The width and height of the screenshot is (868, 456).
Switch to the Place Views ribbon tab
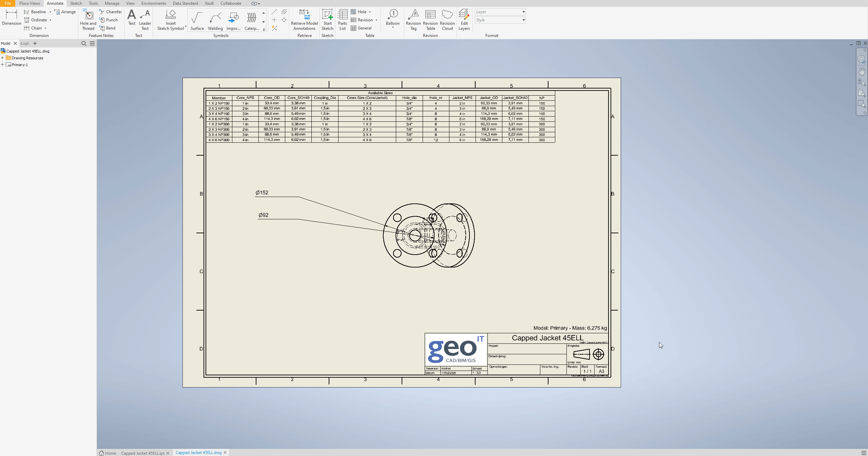[30, 3]
